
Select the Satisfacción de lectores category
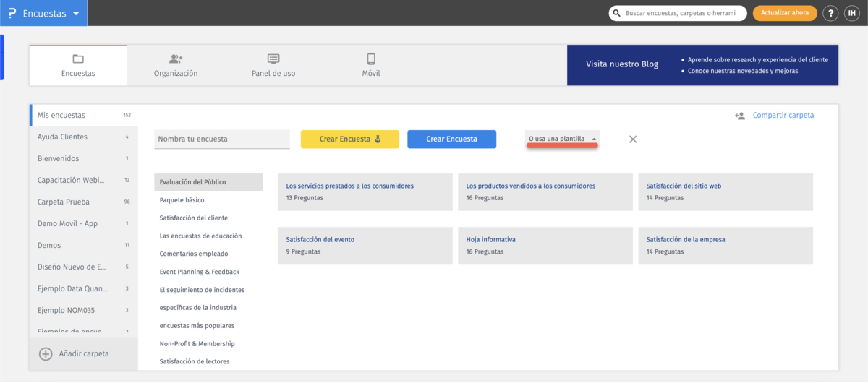208,361
